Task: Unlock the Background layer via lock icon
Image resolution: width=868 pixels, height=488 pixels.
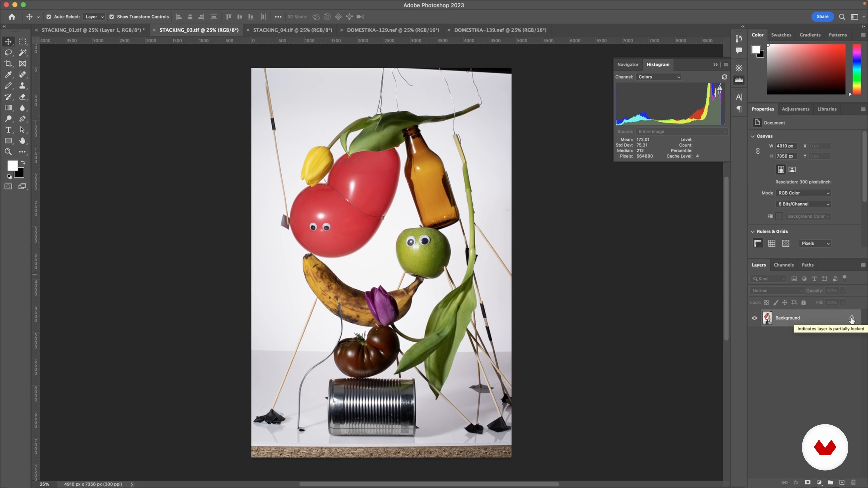Action: [851, 318]
